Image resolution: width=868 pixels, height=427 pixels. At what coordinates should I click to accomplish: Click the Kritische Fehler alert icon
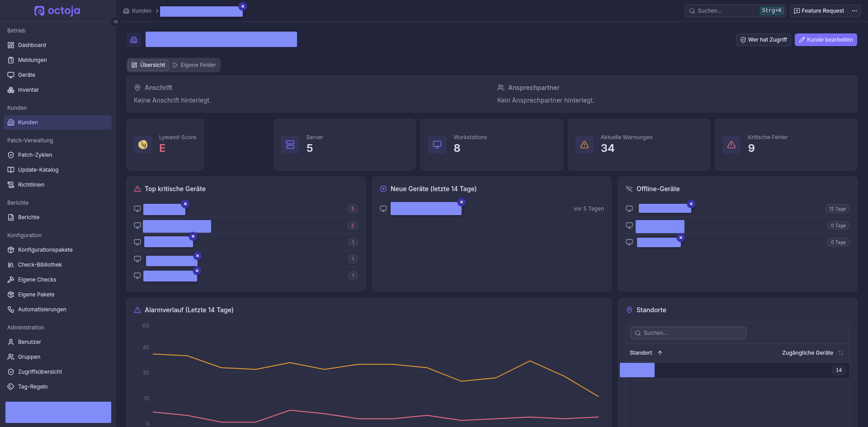pos(731,145)
